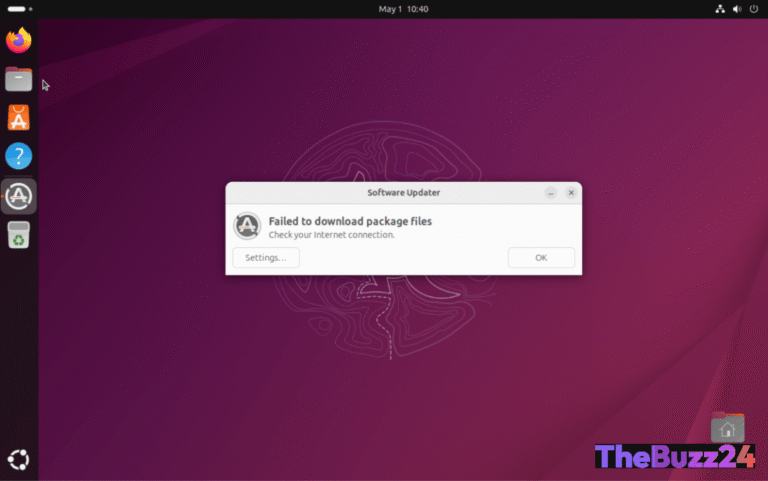Click the updater icon inside dialog
Image resolution: width=768 pixels, height=481 pixels.
(x=247, y=226)
